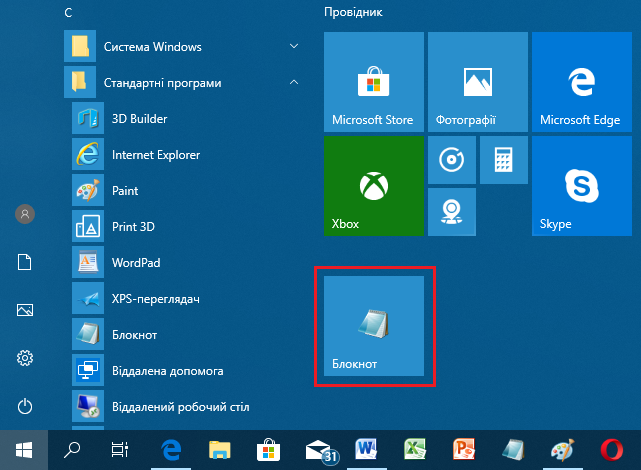
Task: Open File Explorer from the taskbar
Action: click(x=220, y=450)
